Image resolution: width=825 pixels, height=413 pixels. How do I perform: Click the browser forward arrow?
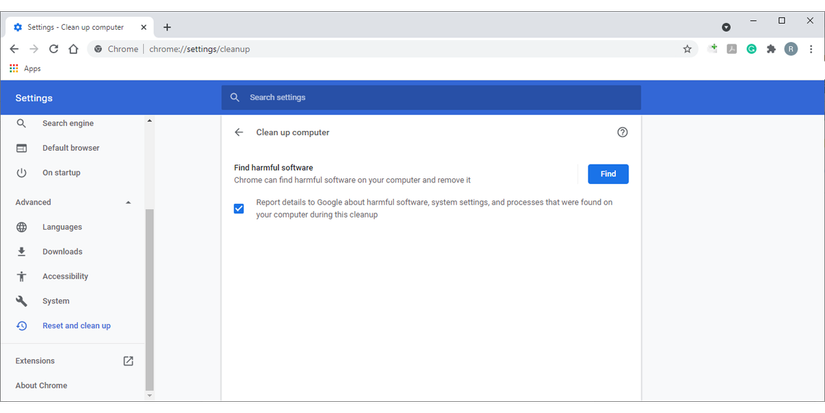[34, 49]
